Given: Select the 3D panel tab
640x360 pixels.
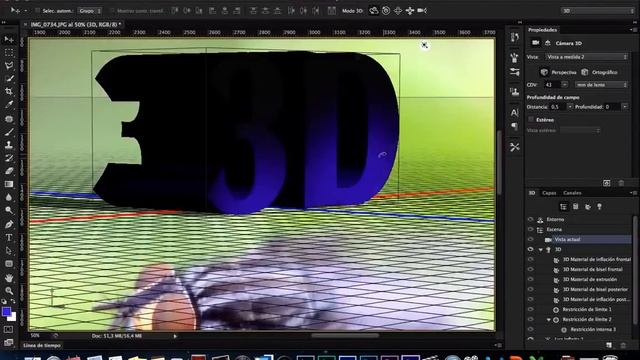Looking at the screenshot, I should tap(532, 193).
